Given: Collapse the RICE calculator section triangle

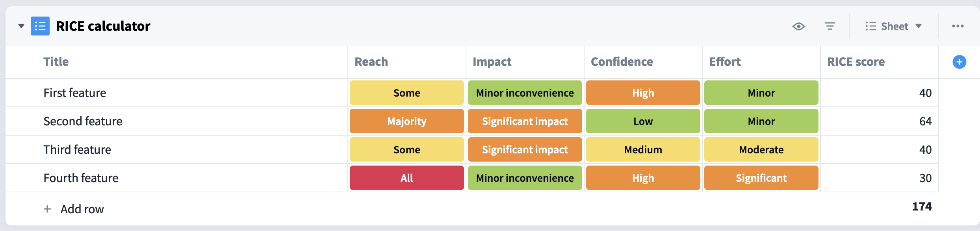Looking at the screenshot, I should (21, 26).
